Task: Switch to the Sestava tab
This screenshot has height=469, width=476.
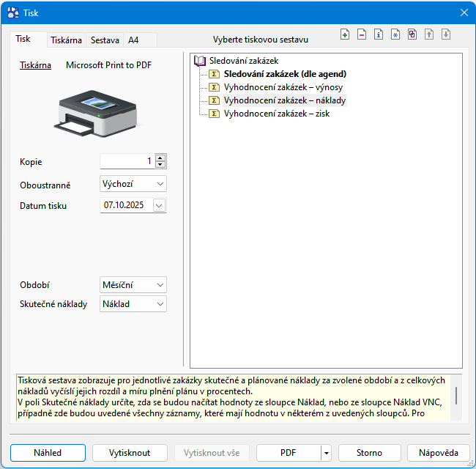Action: (x=105, y=40)
